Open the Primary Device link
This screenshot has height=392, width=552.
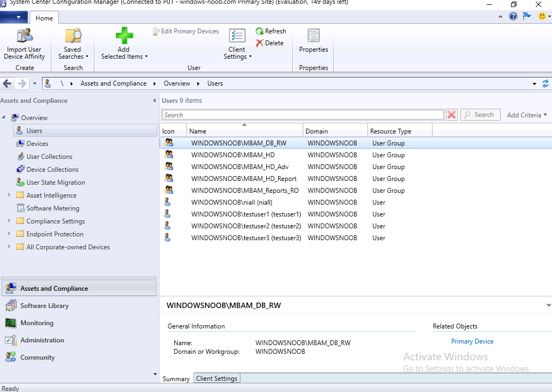point(472,341)
